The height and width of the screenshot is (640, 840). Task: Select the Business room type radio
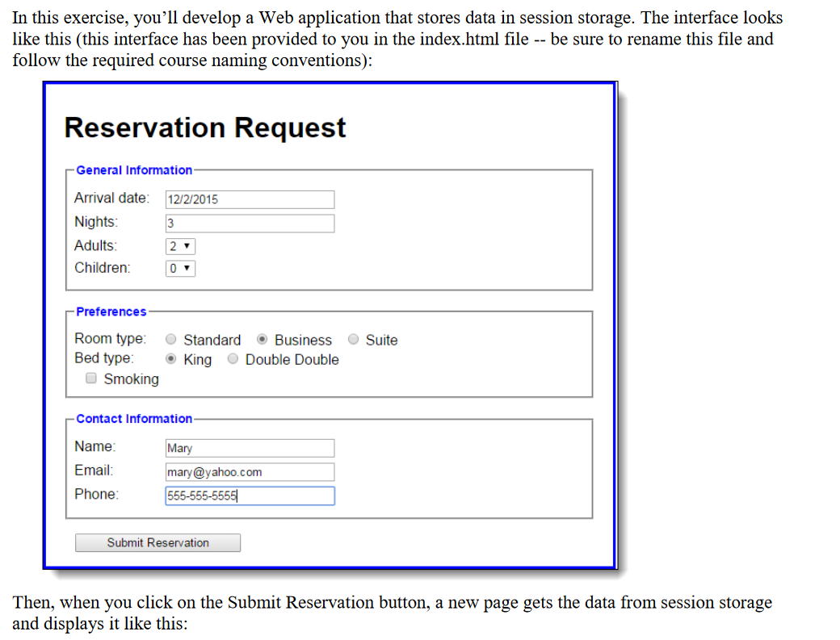click(262, 339)
